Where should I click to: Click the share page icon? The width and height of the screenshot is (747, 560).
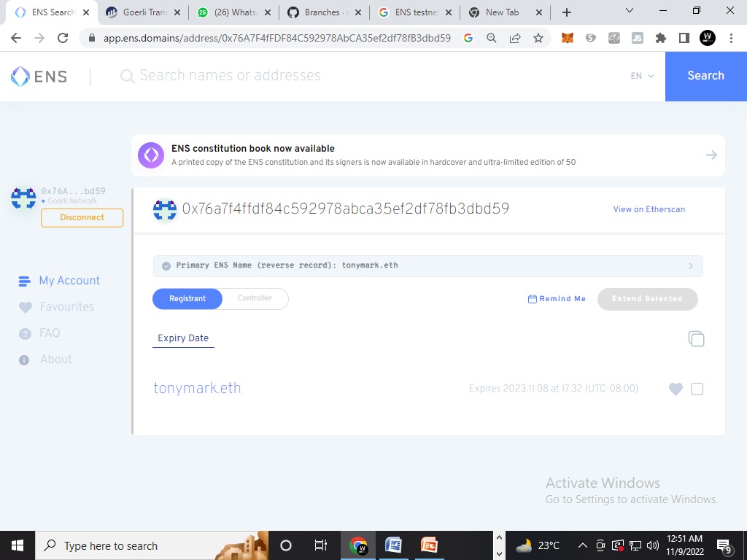(x=515, y=38)
